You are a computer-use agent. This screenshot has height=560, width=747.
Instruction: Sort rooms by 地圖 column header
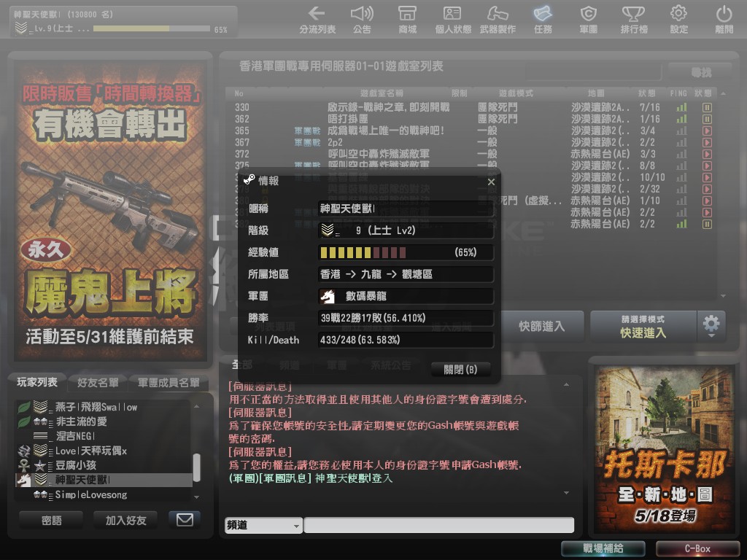(x=596, y=93)
